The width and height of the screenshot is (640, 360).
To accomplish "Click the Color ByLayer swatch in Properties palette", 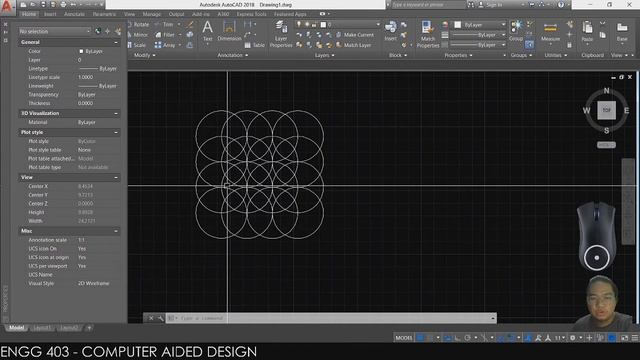I will tap(81, 51).
